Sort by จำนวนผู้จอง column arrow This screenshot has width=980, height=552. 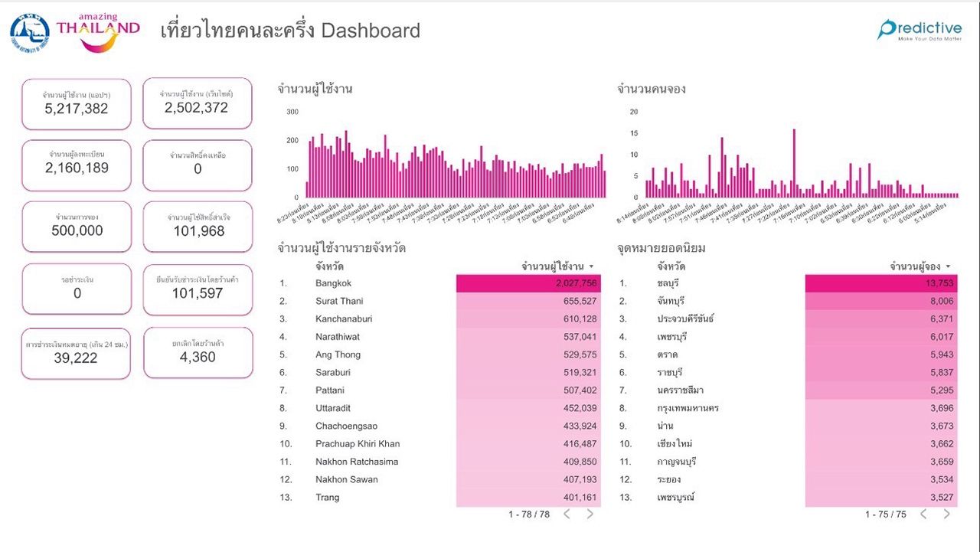click(949, 267)
